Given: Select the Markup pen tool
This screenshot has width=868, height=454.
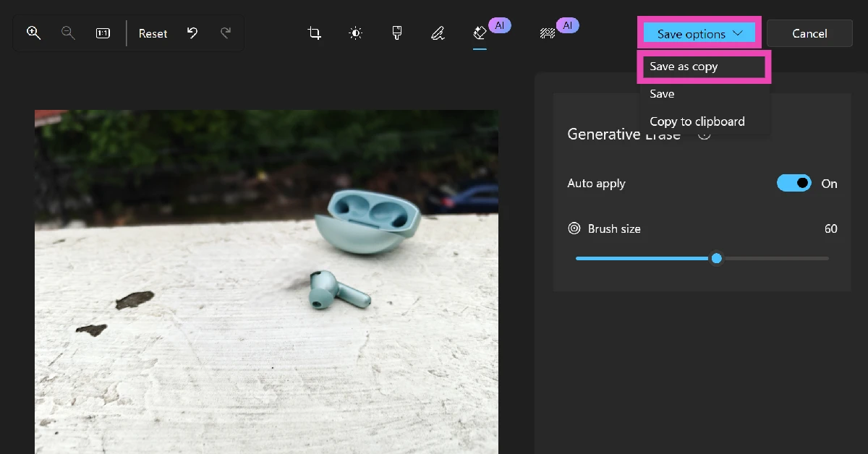Looking at the screenshot, I should click(x=438, y=33).
